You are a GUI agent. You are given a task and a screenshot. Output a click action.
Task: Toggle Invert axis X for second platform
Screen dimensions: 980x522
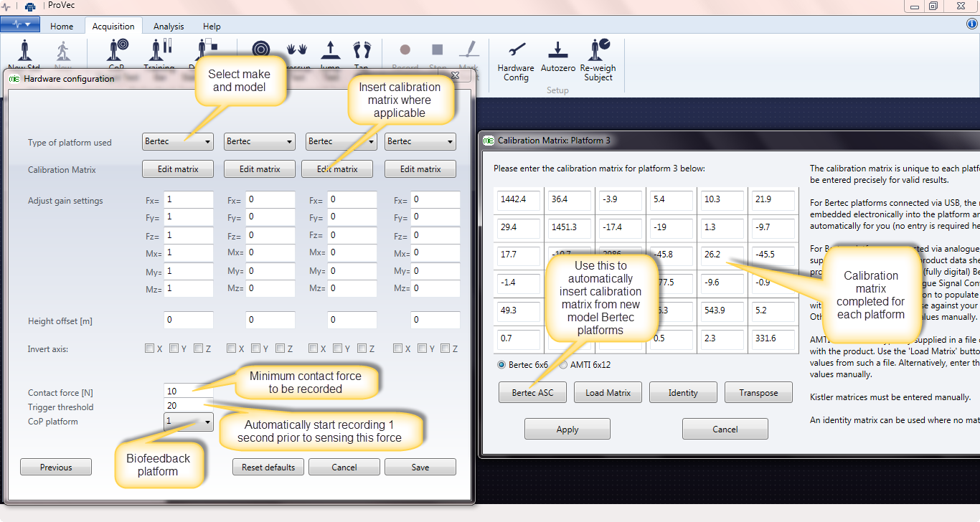231,348
